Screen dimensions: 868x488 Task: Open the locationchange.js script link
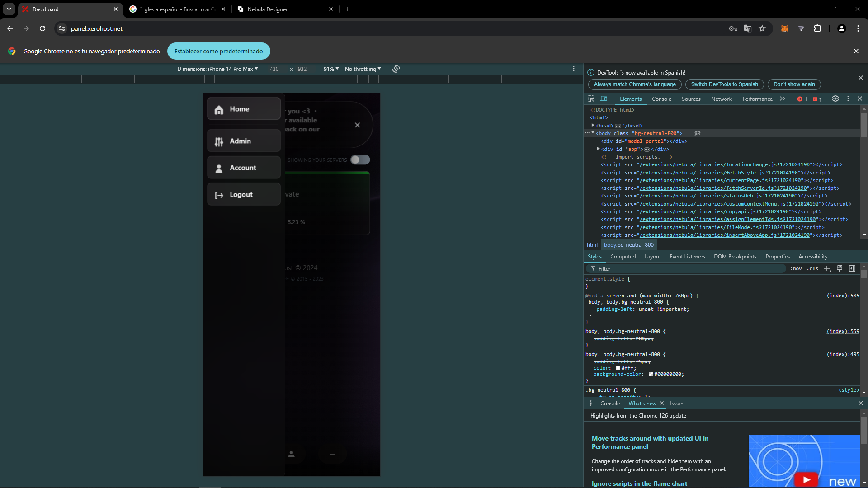click(x=725, y=164)
